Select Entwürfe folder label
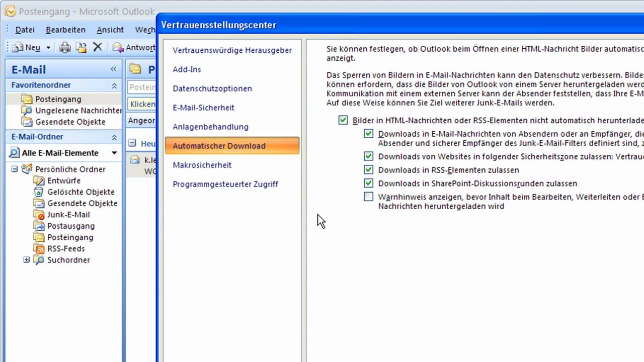 [x=64, y=180]
